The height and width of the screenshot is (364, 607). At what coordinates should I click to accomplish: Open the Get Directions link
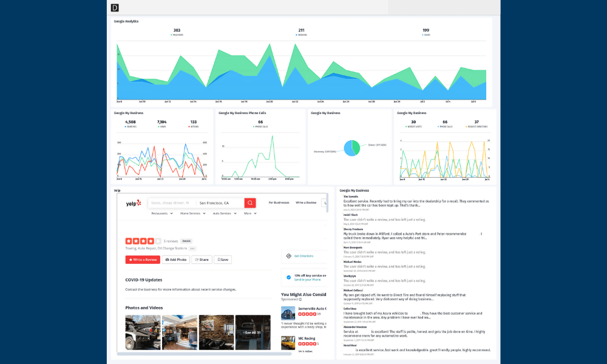tap(303, 256)
